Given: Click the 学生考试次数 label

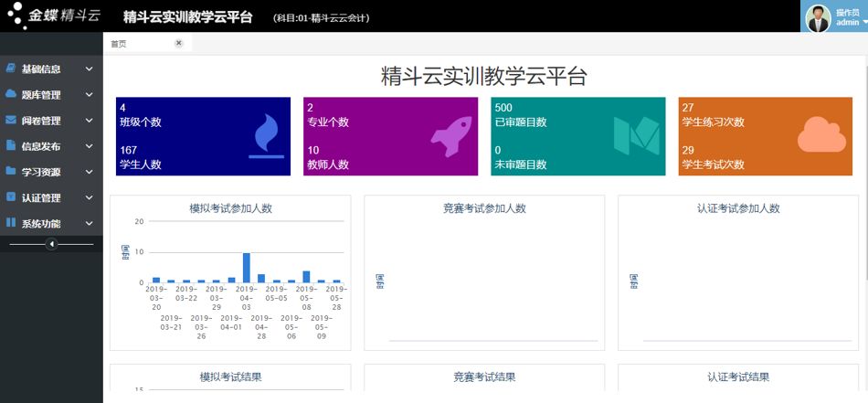Looking at the screenshot, I should [714, 164].
